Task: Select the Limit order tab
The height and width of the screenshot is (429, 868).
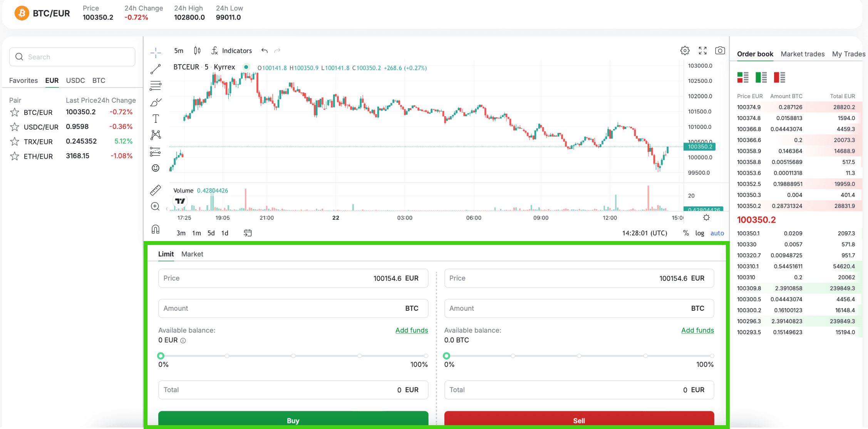Action: click(166, 254)
